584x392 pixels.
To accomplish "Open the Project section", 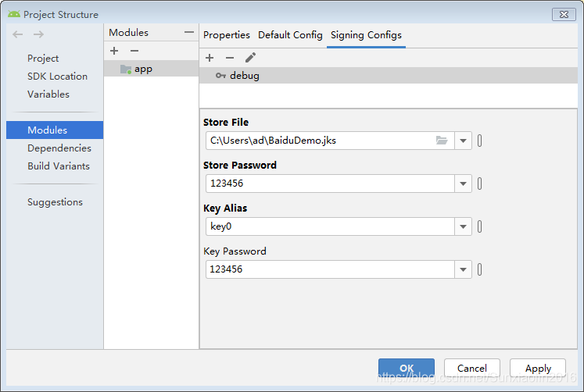I will click(x=43, y=59).
